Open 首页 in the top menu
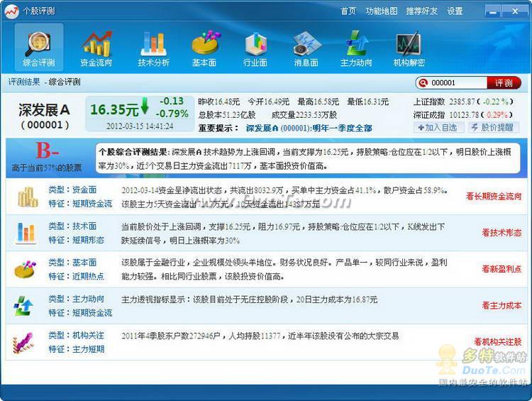Screen dimensions: 532x401 [348, 11]
